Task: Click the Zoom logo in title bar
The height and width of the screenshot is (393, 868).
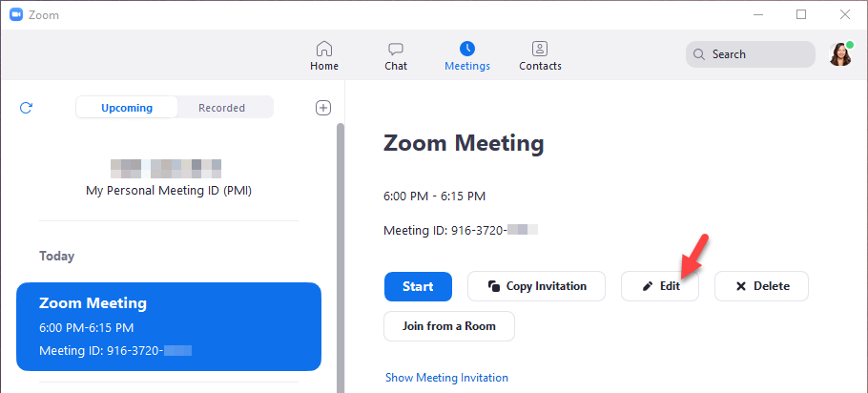Action: pos(16,14)
